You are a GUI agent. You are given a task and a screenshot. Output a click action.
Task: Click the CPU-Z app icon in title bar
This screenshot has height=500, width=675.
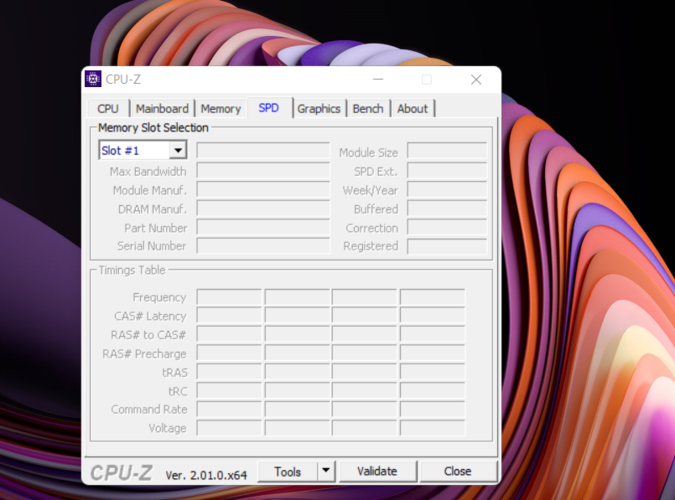point(93,79)
